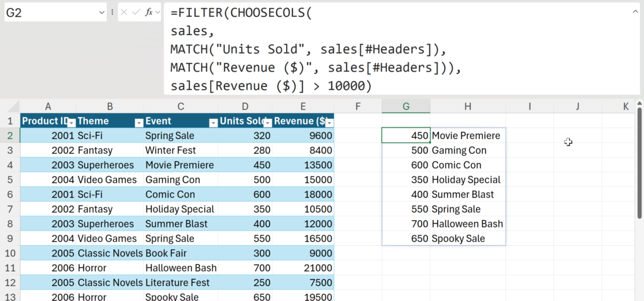644x301 pixels.
Task: Select column G header
Action: click(406, 106)
